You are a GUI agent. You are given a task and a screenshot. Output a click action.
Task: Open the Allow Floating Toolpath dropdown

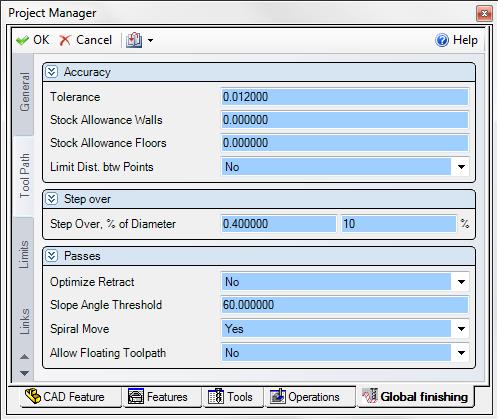point(461,353)
